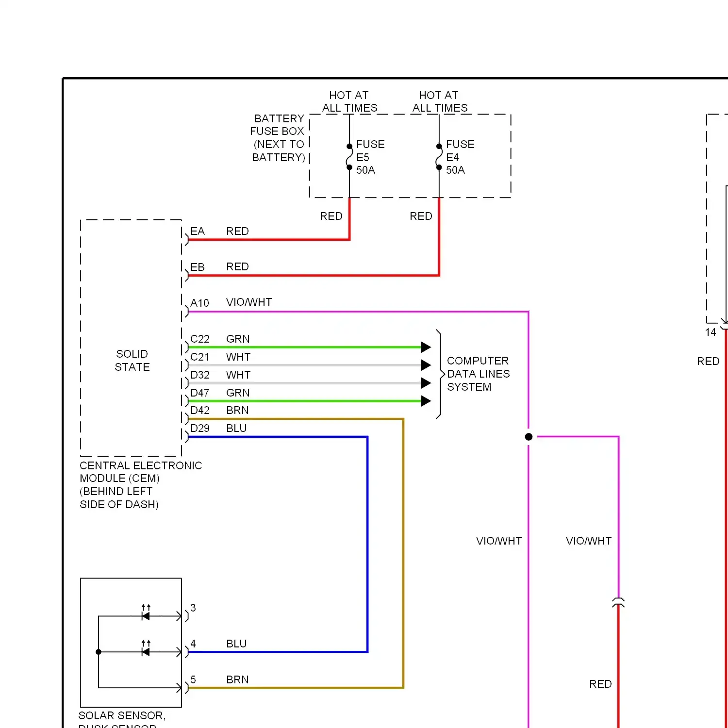This screenshot has height=728, width=728.
Task: Click the HOT AT ALL TIMES label above fuse E5
Action: click(349, 101)
